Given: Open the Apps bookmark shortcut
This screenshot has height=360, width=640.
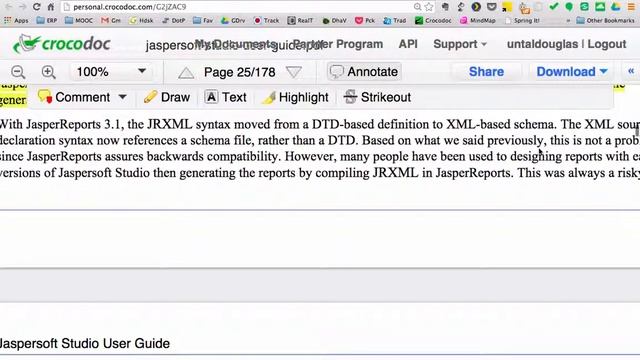Looking at the screenshot, I should [16, 20].
